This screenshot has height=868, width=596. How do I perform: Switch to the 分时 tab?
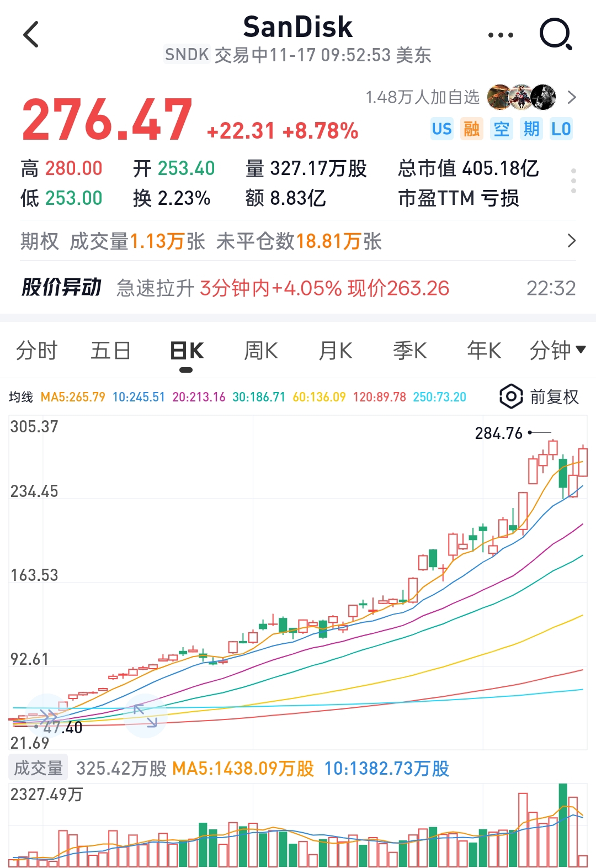coord(36,350)
